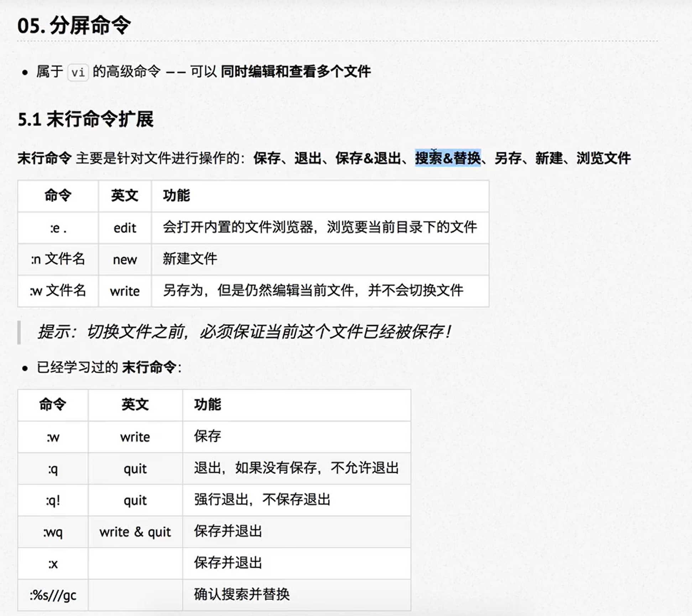Click the ':n 文件名' command cell

[x=58, y=259]
